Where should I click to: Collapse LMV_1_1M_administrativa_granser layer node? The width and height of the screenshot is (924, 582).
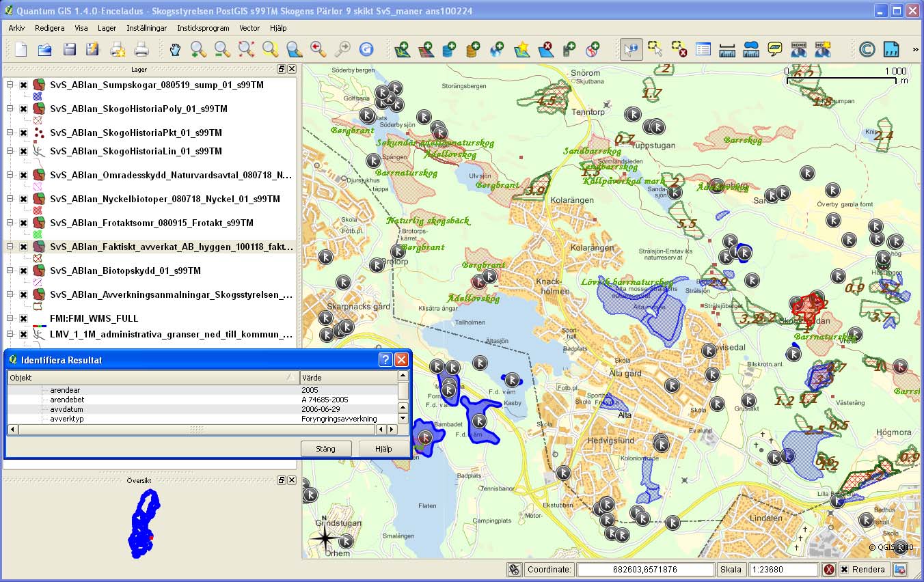10,334
